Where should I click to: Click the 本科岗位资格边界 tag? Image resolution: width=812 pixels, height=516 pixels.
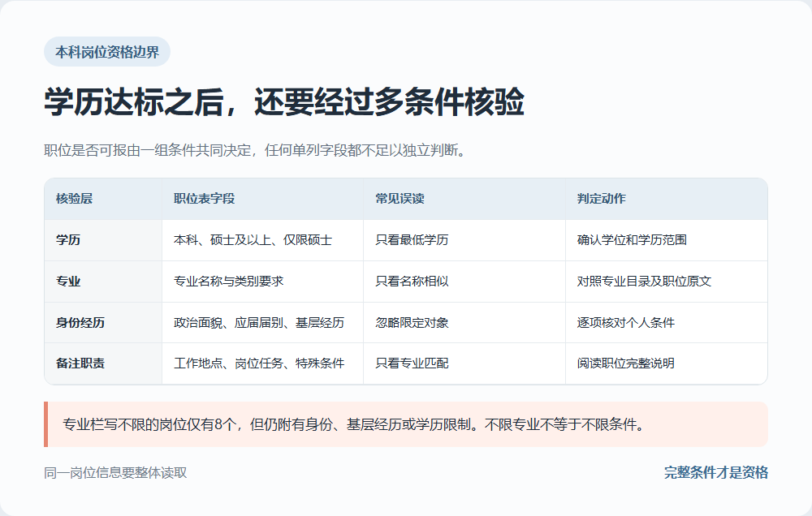click(x=107, y=52)
